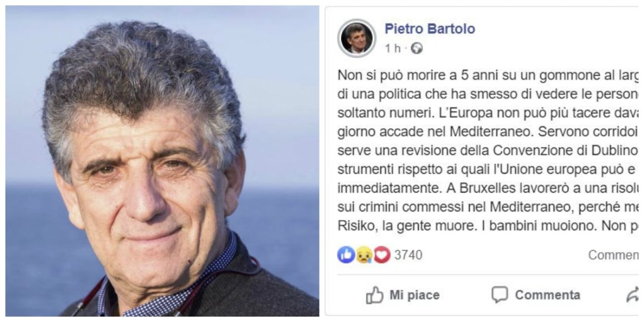644x322 pixels.
Task: Click the post's first line 'Non si può morire'
Action: tap(383, 75)
